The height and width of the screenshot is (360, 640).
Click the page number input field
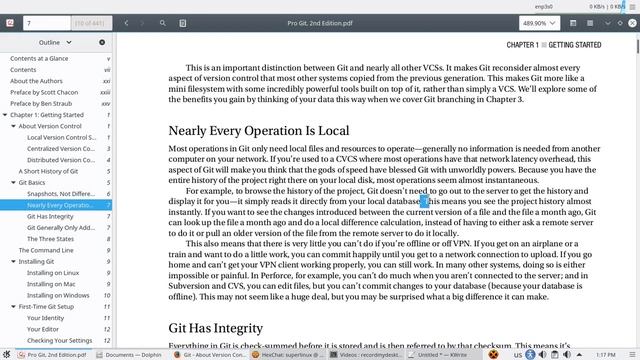47,23
